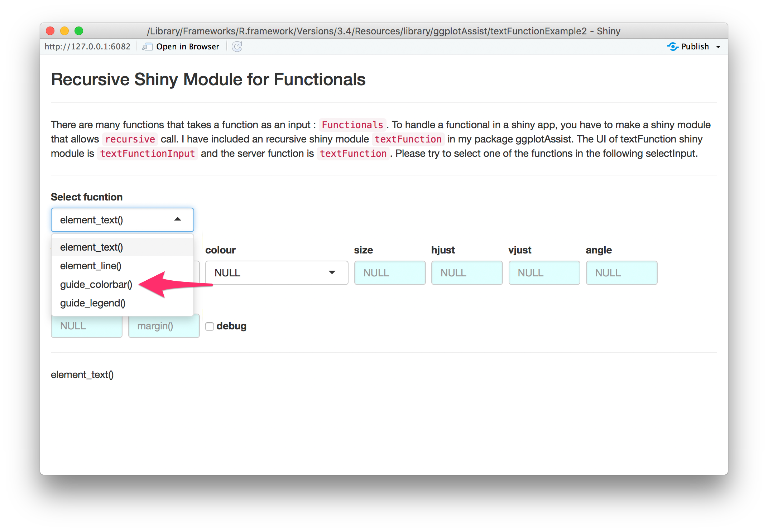Enable the debug checkbox

point(210,326)
